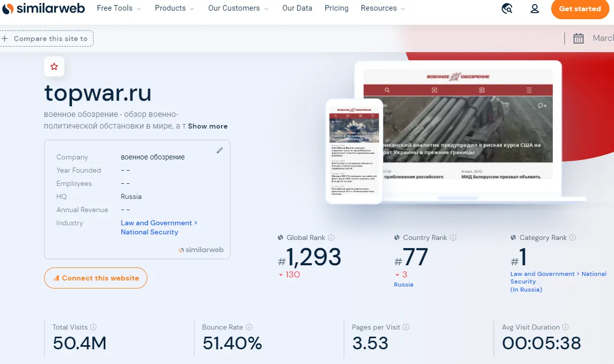Click the HQ Russia value
This screenshot has width=614, height=364.
(131, 196)
